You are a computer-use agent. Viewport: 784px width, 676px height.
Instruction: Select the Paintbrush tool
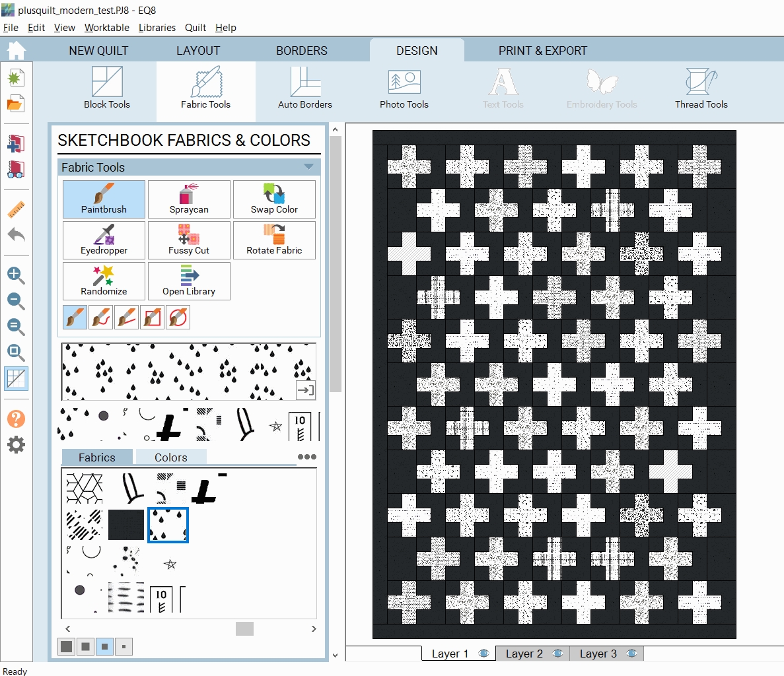tap(104, 199)
